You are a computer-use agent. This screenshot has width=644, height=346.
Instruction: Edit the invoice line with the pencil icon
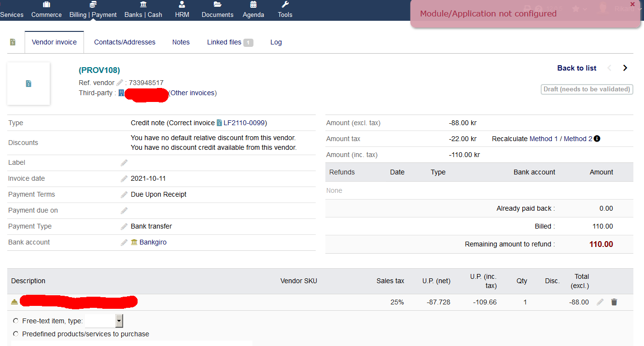point(600,302)
